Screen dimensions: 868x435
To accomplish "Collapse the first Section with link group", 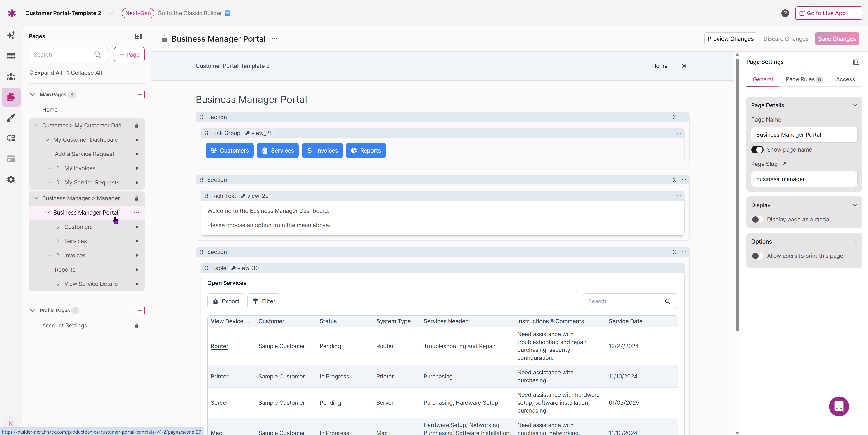I will point(674,117).
